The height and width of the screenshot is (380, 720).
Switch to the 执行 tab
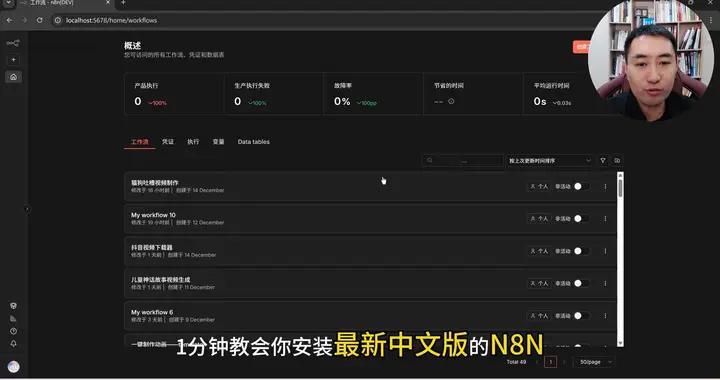tap(193, 142)
